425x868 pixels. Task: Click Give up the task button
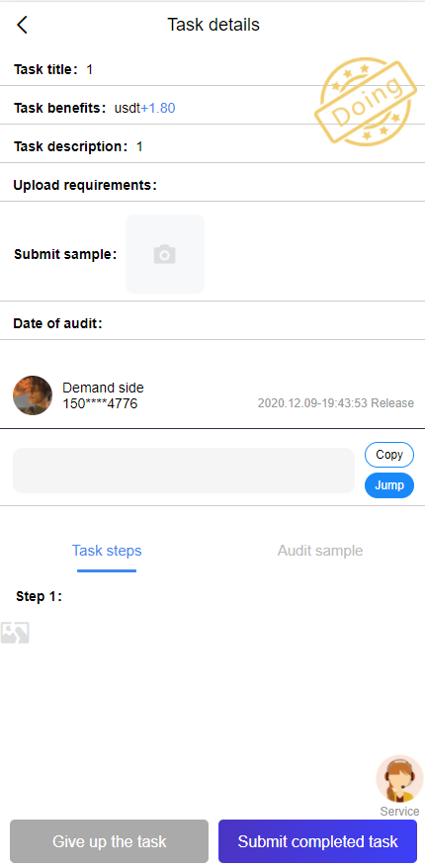pos(109,841)
